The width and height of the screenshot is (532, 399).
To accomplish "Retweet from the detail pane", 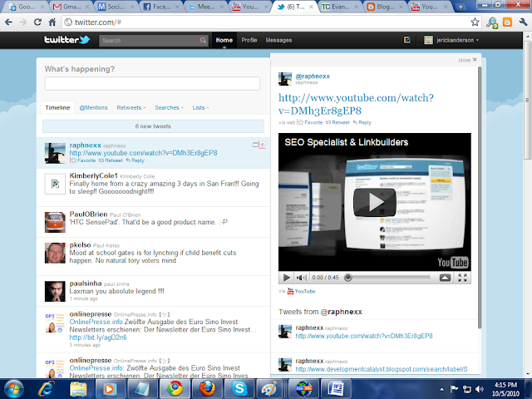I will tap(337, 122).
